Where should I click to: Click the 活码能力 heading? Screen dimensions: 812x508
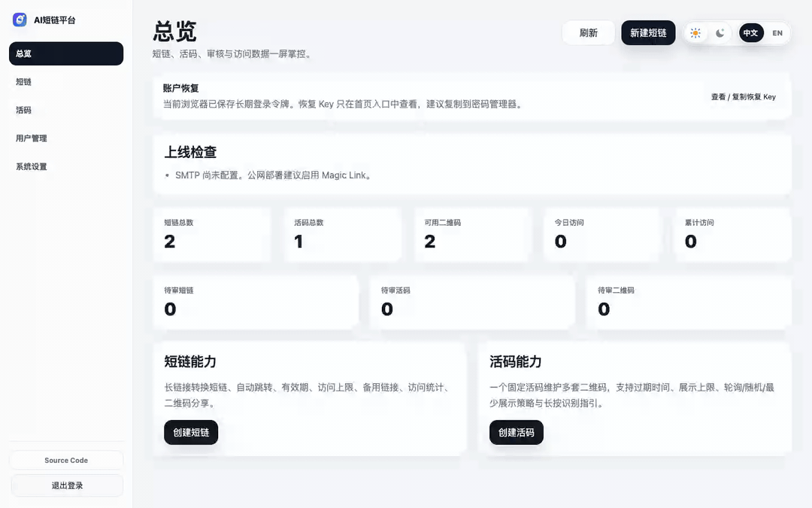coord(516,362)
